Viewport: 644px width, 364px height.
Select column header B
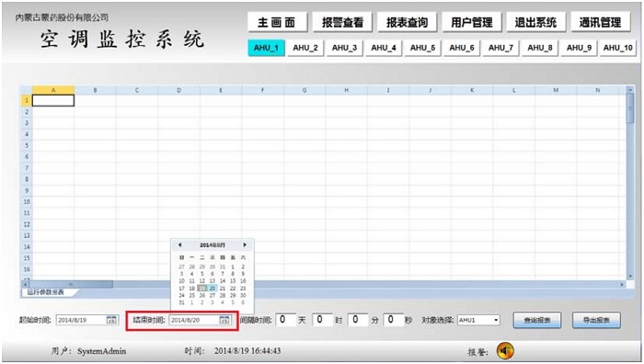(96, 90)
